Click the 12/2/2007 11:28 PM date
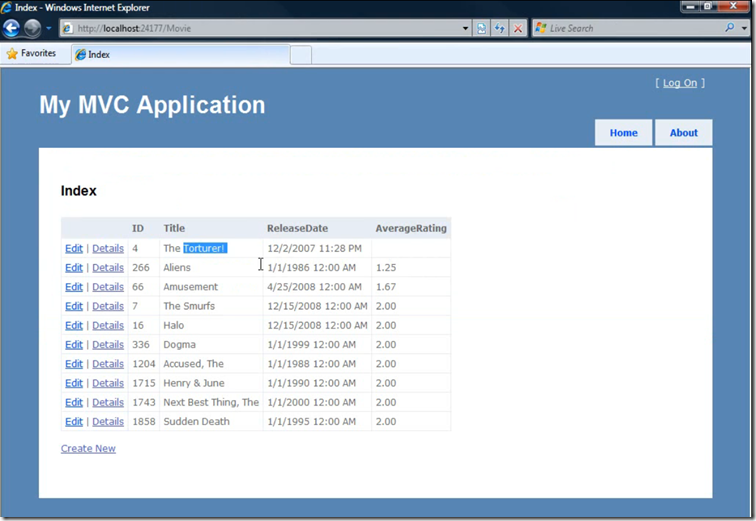The width and height of the screenshot is (756, 521). click(x=314, y=248)
